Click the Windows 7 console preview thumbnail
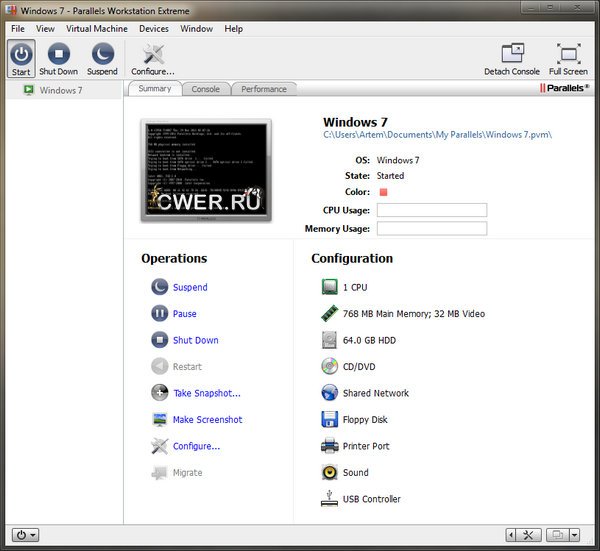Viewport: 600px width, 551px height. pyautogui.click(x=204, y=170)
